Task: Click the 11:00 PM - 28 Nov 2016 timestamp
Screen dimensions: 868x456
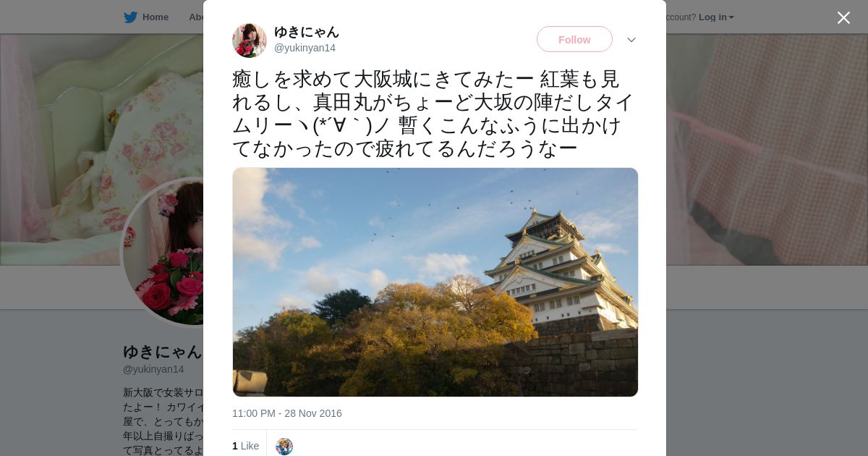Action: [x=287, y=413]
